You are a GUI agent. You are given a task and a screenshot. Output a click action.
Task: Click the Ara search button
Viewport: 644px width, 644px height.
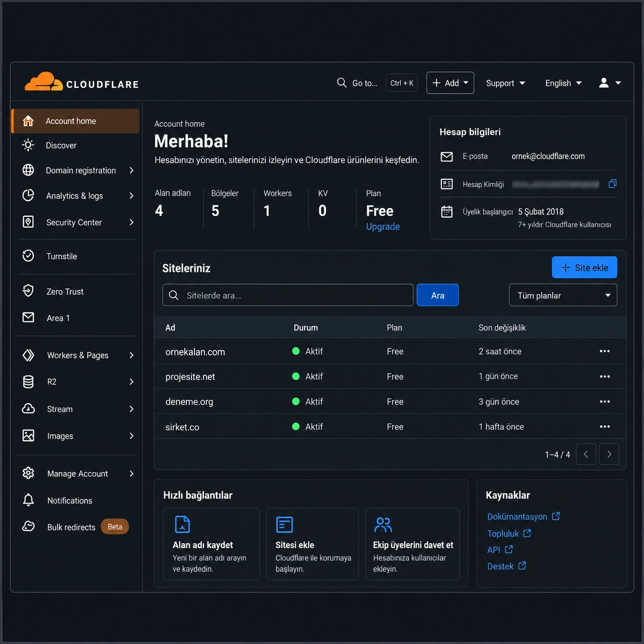[438, 295]
